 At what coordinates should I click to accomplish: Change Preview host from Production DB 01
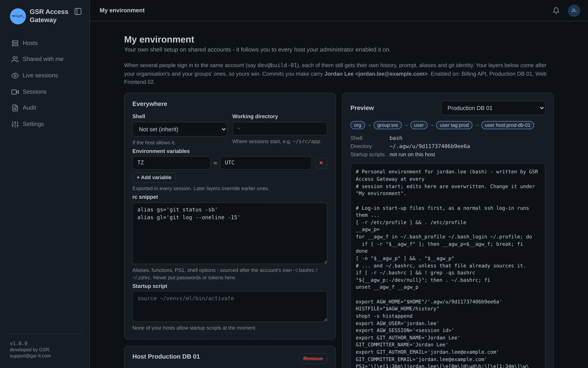[493, 108]
